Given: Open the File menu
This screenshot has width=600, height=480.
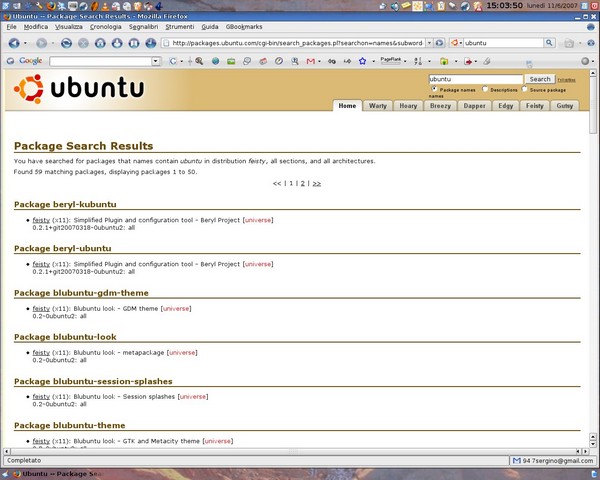Looking at the screenshot, I should coord(11,27).
